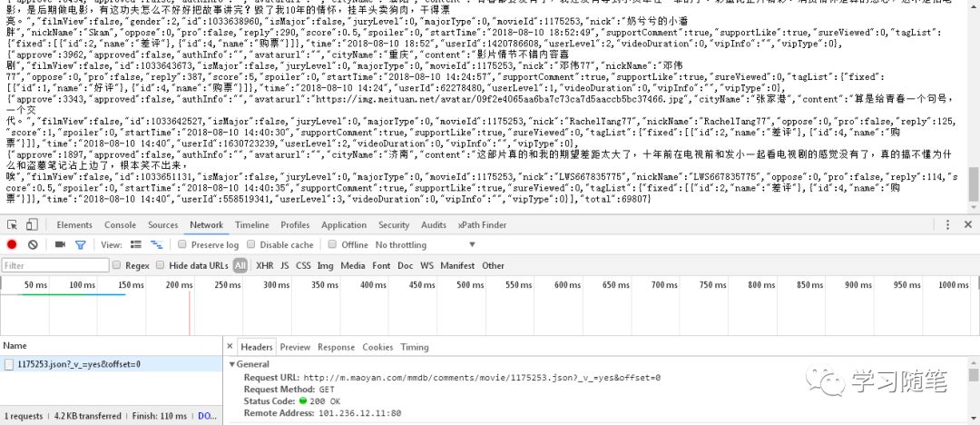Click the headers pane scrollbar
The height and width of the screenshot is (425, 980).
point(973,374)
